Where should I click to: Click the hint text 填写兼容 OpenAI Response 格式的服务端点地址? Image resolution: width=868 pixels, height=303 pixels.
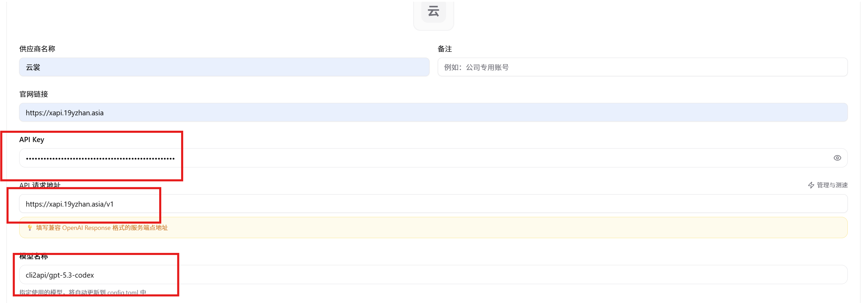[x=102, y=228]
